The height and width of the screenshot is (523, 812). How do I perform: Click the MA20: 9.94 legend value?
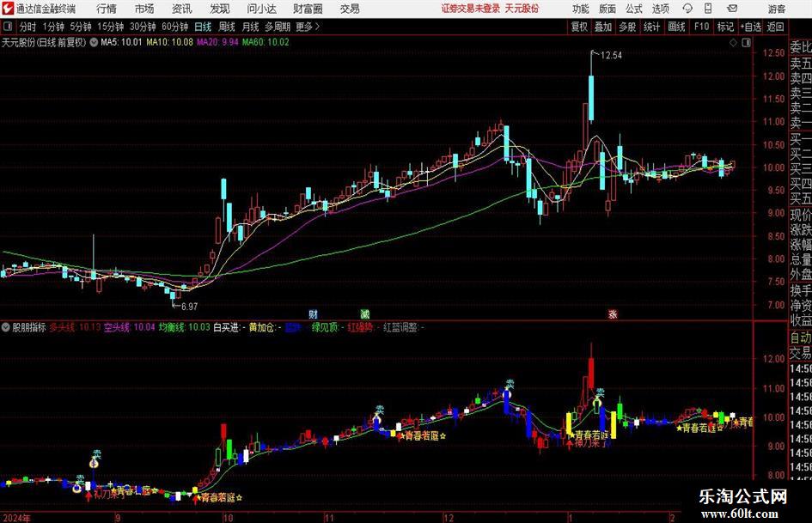(217, 42)
